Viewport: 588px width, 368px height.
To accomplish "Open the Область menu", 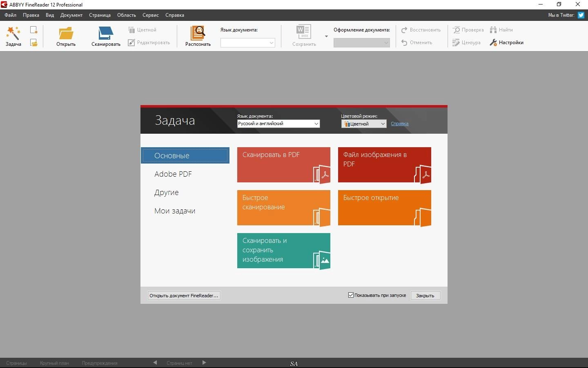I will [127, 15].
